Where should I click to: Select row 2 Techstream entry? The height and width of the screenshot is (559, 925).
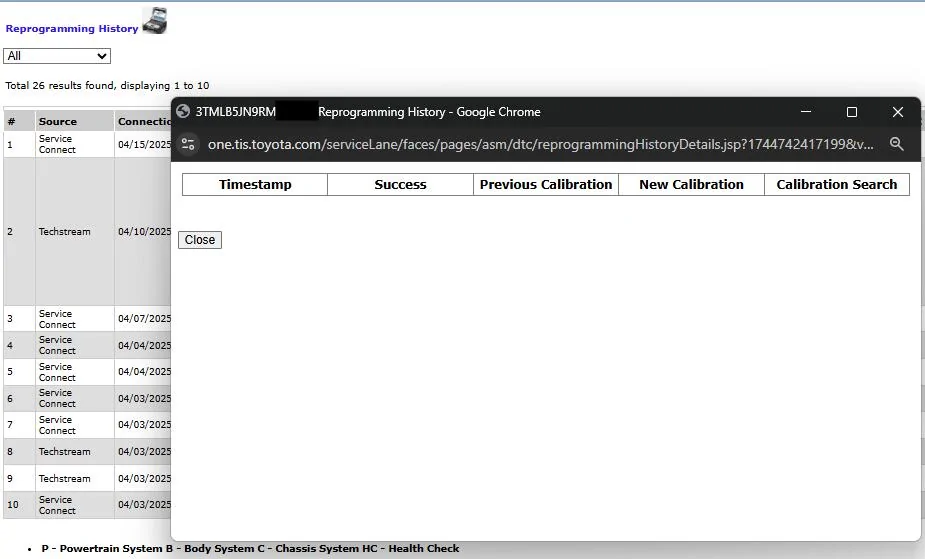tap(64, 231)
